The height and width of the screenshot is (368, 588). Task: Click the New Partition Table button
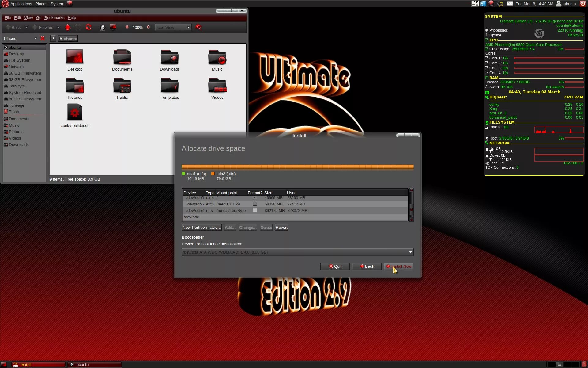click(202, 227)
